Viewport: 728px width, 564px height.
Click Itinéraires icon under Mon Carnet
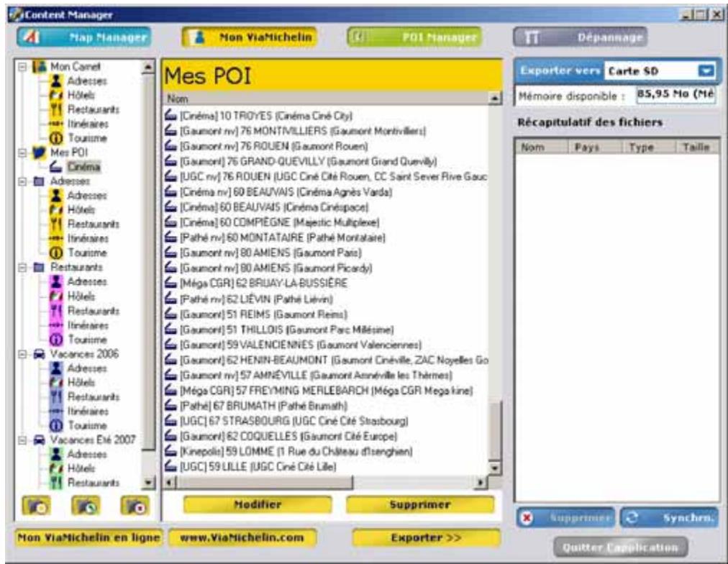56,124
